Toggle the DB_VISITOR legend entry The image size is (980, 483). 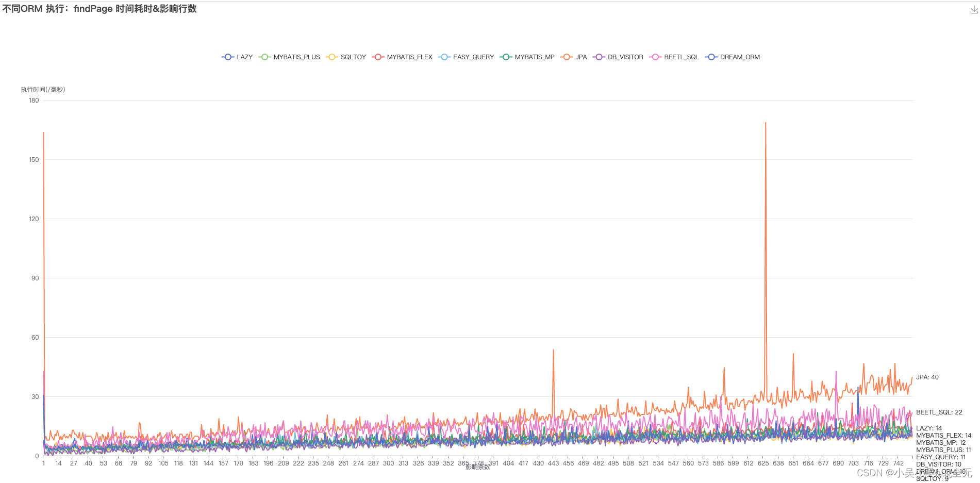pos(618,57)
